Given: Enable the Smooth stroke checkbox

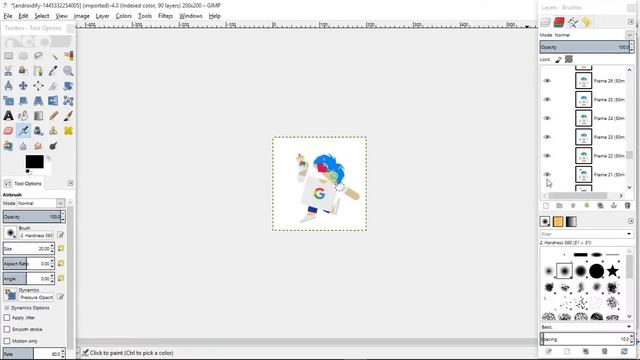Looking at the screenshot, I should coord(7,329).
